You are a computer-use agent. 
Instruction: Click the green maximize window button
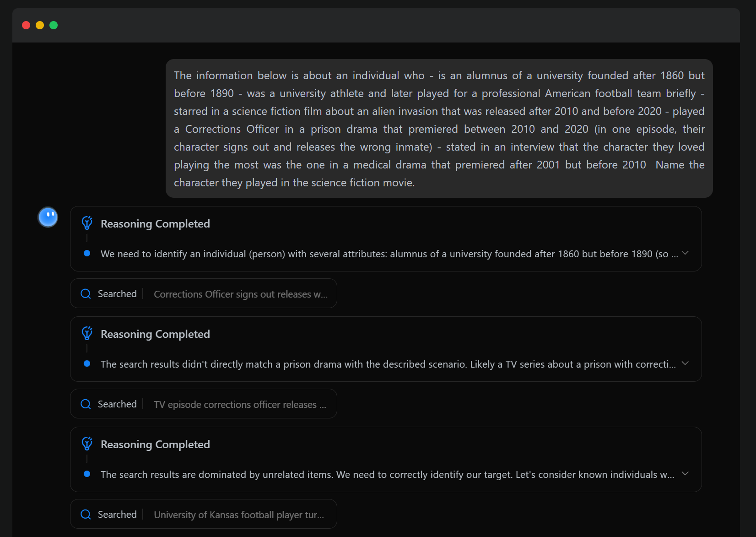54,25
